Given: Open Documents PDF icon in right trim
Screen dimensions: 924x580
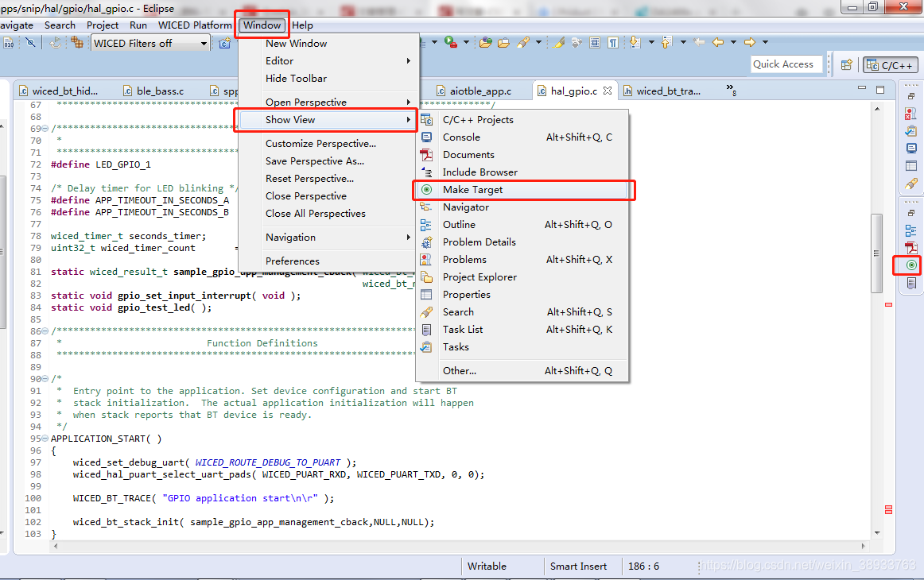Looking at the screenshot, I should pos(911,248).
